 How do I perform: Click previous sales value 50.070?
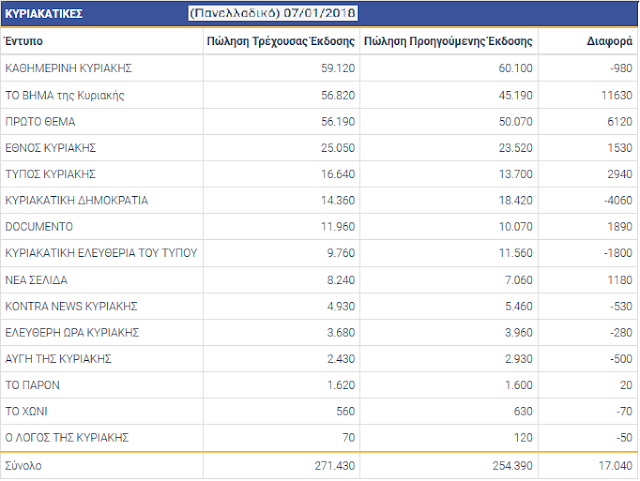coord(516,122)
